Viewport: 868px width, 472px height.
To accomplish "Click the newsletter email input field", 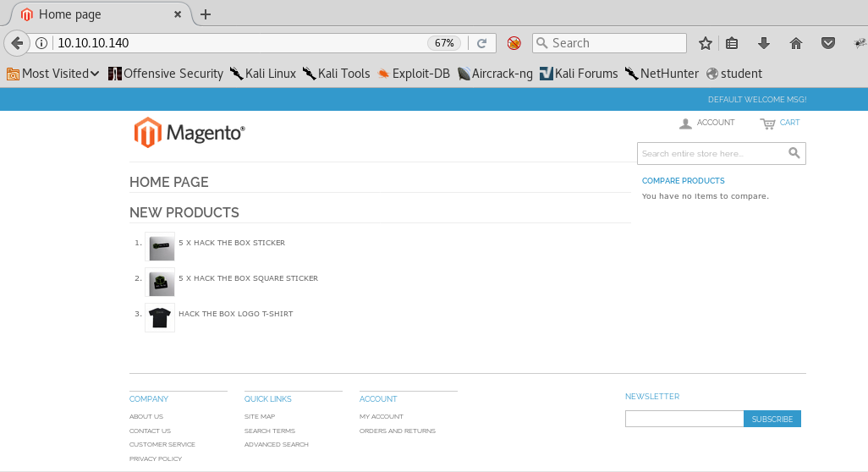I will [x=684, y=419].
